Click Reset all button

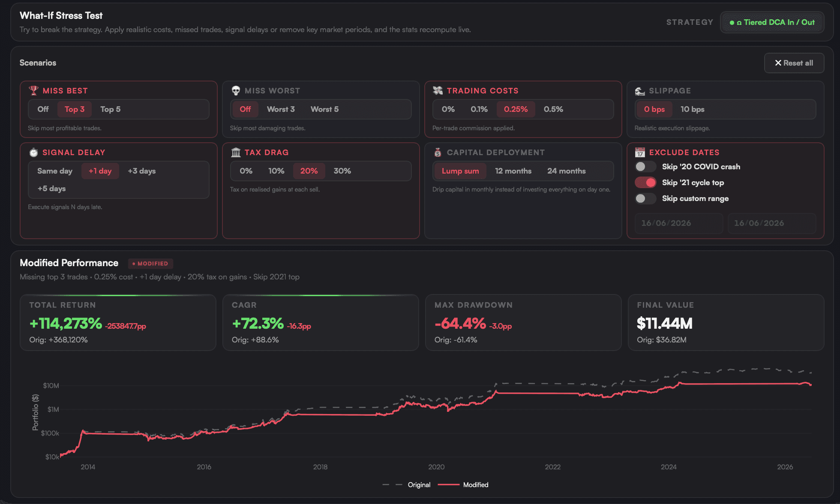click(794, 63)
